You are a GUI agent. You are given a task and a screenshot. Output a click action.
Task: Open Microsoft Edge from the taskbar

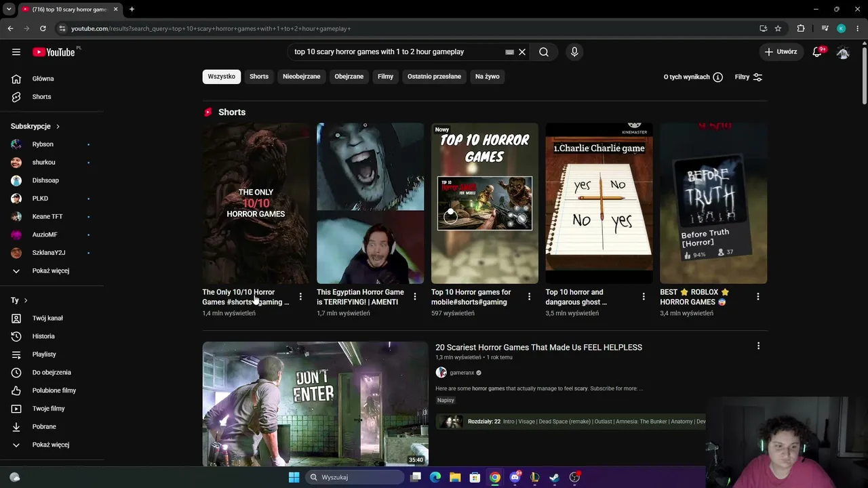coord(435,477)
